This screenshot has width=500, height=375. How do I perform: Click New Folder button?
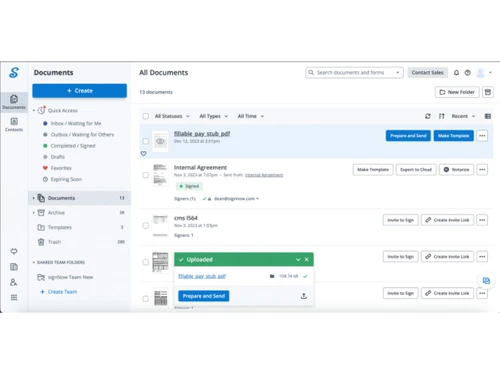(x=457, y=92)
